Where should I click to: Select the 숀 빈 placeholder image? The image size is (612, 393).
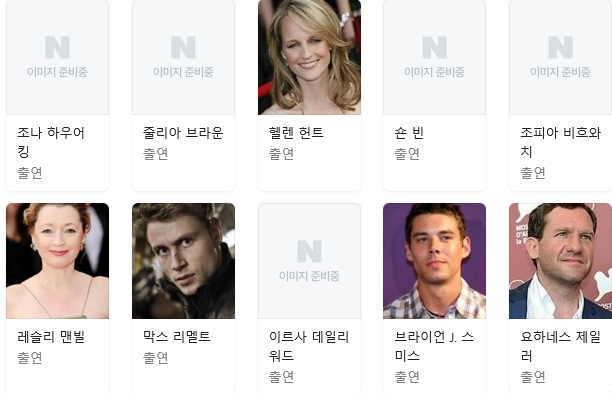pyautogui.click(x=434, y=57)
